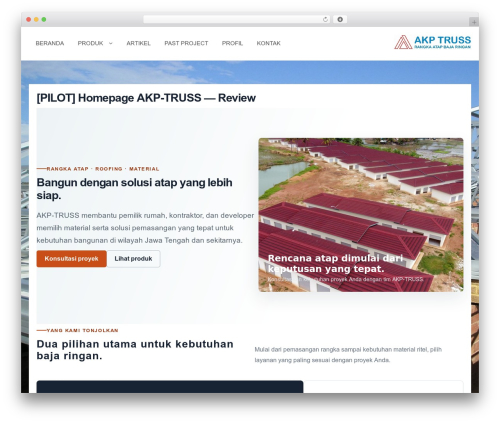
Task: Open the BERANDA menu item
Action: (x=50, y=43)
